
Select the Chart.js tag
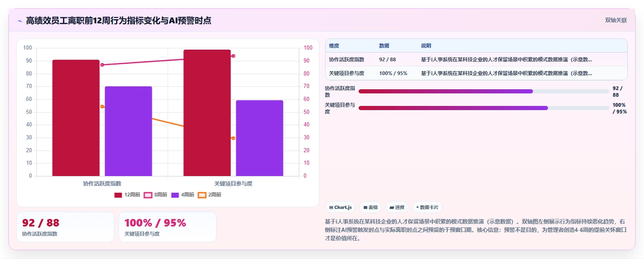pos(340,207)
